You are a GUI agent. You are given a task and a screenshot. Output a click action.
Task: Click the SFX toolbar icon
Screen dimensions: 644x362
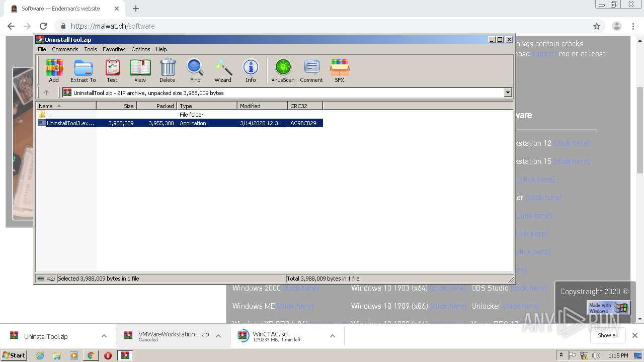340,70
